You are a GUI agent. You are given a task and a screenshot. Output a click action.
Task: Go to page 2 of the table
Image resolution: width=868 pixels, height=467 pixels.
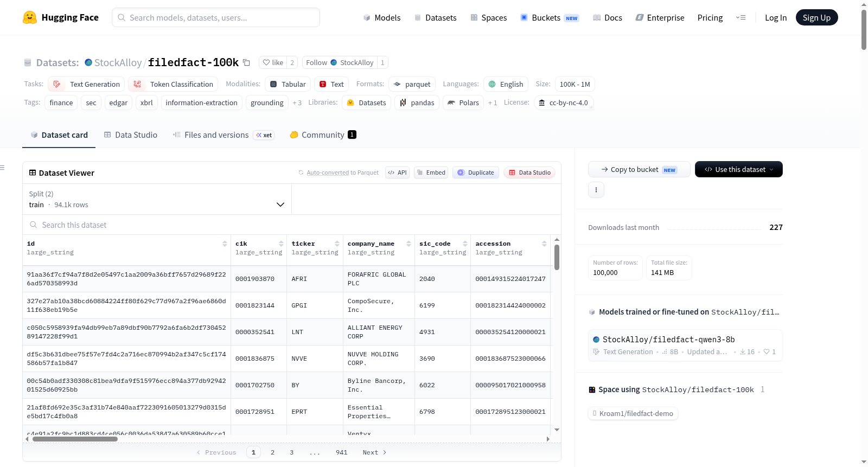[x=272, y=452]
